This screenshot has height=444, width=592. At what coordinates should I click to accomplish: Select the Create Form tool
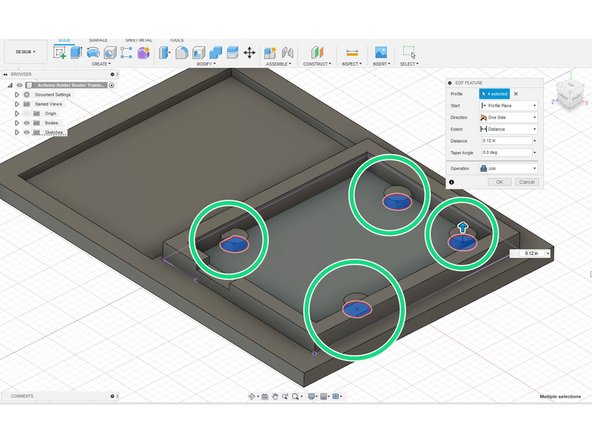pyautogui.click(x=143, y=52)
